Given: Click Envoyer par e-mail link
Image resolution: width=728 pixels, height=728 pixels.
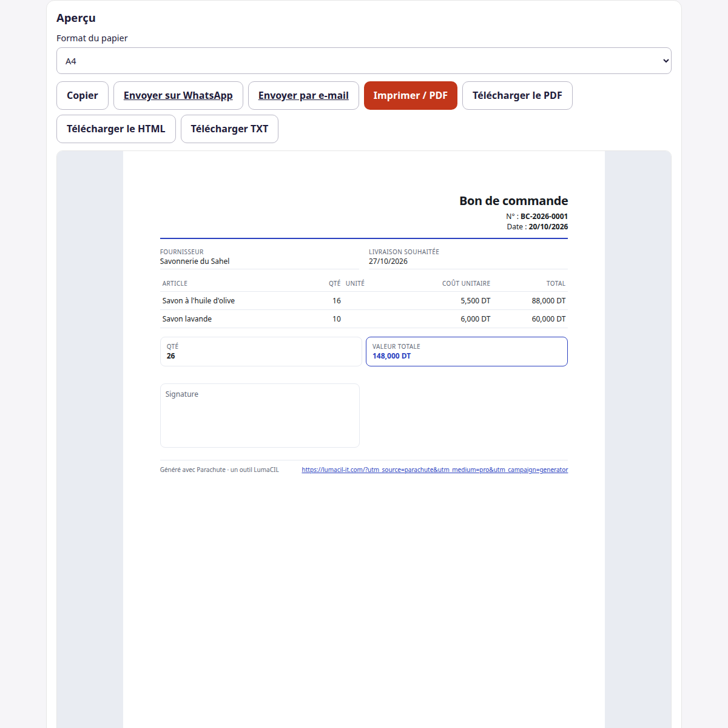Looking at the screenshot, I should click(x=303, y=95).
